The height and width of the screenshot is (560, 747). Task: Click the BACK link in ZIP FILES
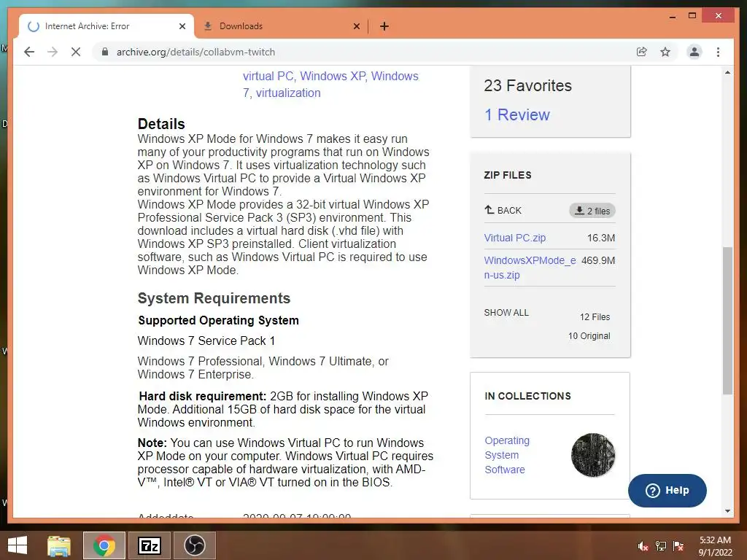[x=503, y=211]
